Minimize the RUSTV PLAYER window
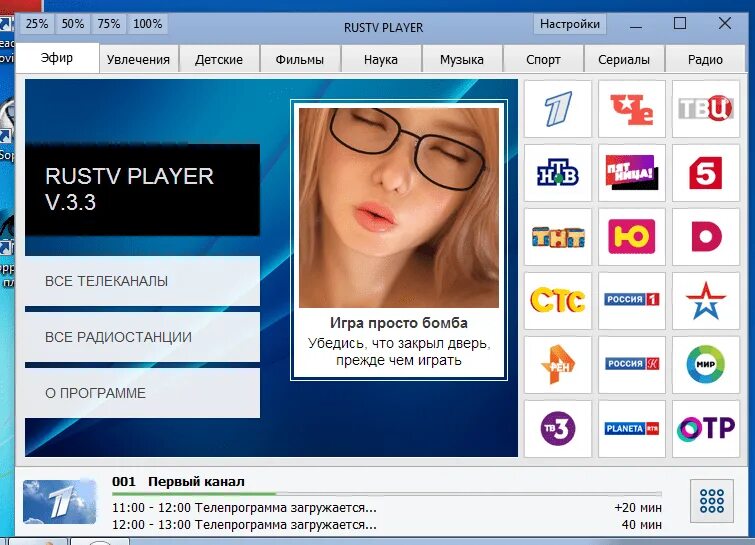The width and height of the screenshot is (755, 545). pyautogui.click(x=636, y=24)
